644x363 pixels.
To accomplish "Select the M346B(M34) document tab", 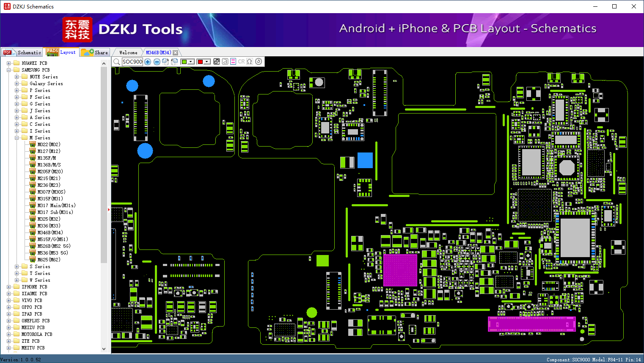I will (x=159, y=53).
